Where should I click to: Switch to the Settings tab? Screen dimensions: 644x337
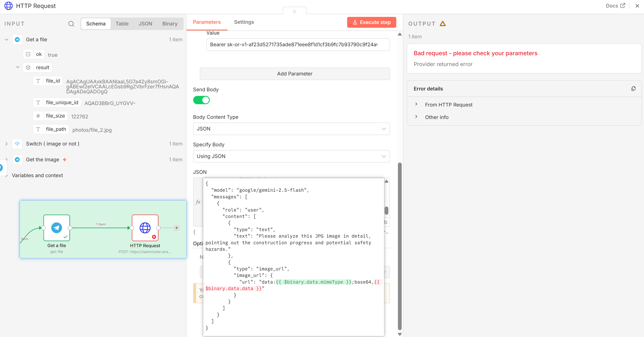244,22
